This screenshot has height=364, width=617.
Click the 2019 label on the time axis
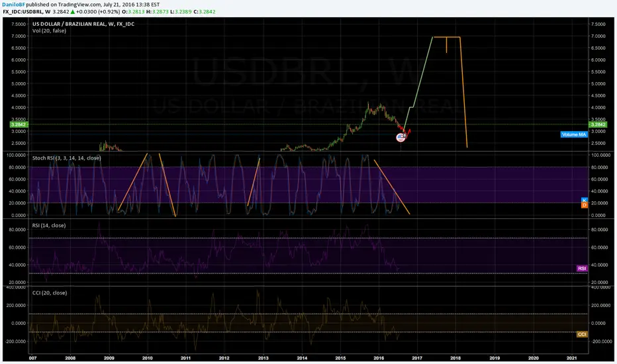point(495,358)
